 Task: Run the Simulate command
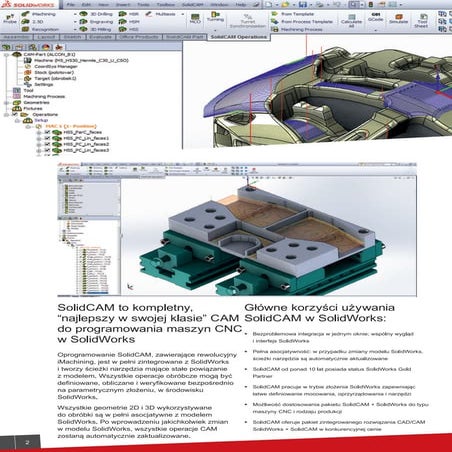[398, 19]
